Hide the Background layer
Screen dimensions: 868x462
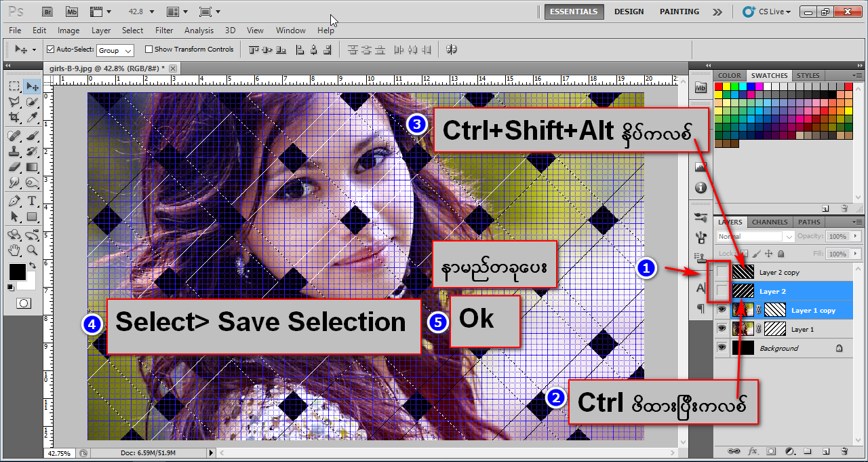coord(722,348)
